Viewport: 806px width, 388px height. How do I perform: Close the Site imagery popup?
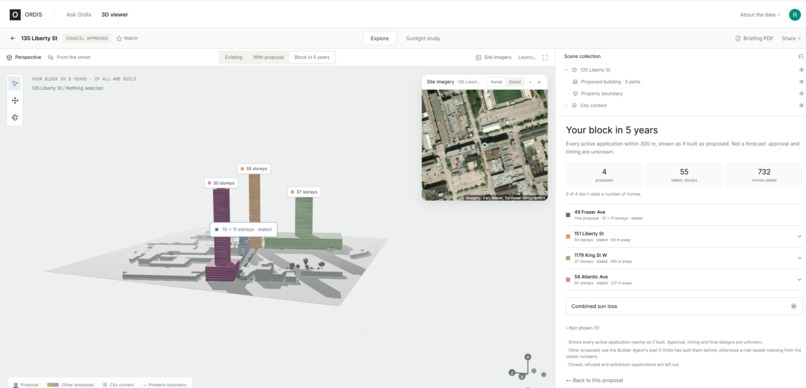[x=539, y=82]
